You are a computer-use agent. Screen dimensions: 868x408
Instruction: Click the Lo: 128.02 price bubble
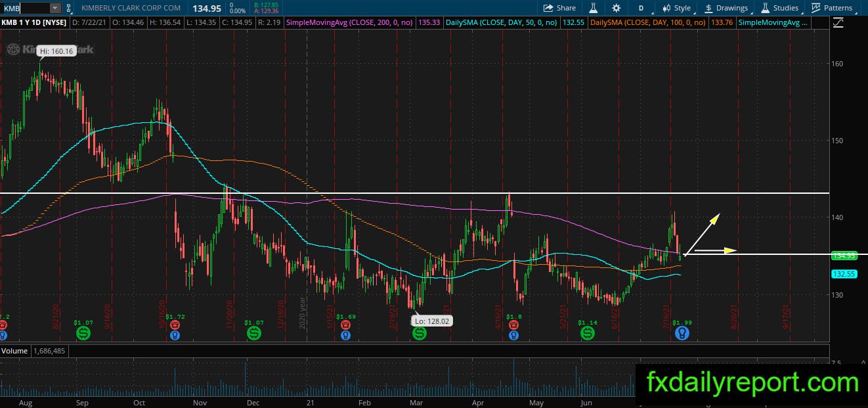point(432,321)
